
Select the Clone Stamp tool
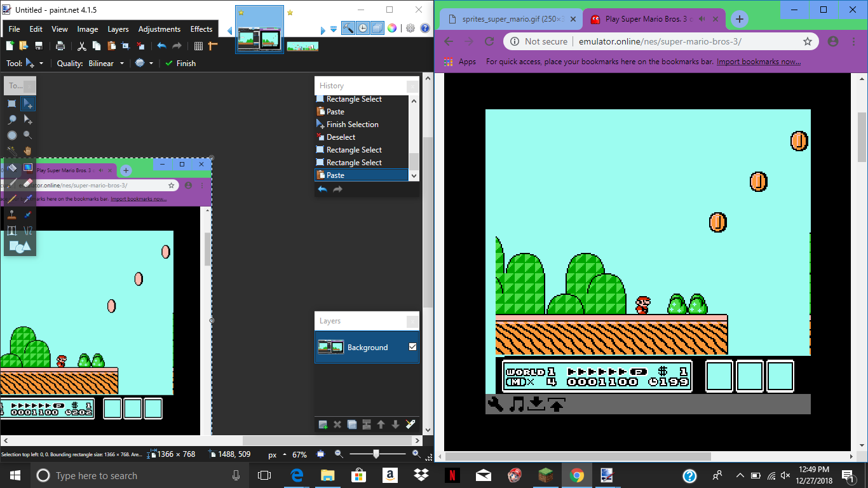pyautogui.click(x=12, y=215)
